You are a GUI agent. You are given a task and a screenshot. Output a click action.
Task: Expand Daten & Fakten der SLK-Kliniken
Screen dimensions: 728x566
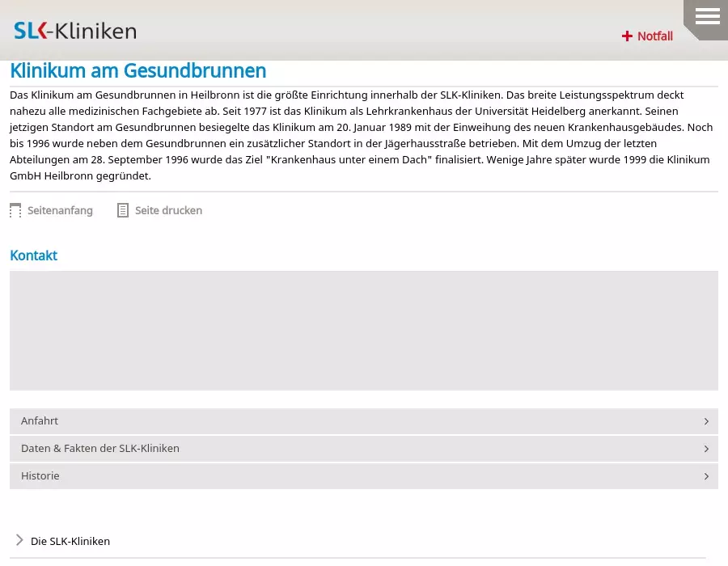100,449
